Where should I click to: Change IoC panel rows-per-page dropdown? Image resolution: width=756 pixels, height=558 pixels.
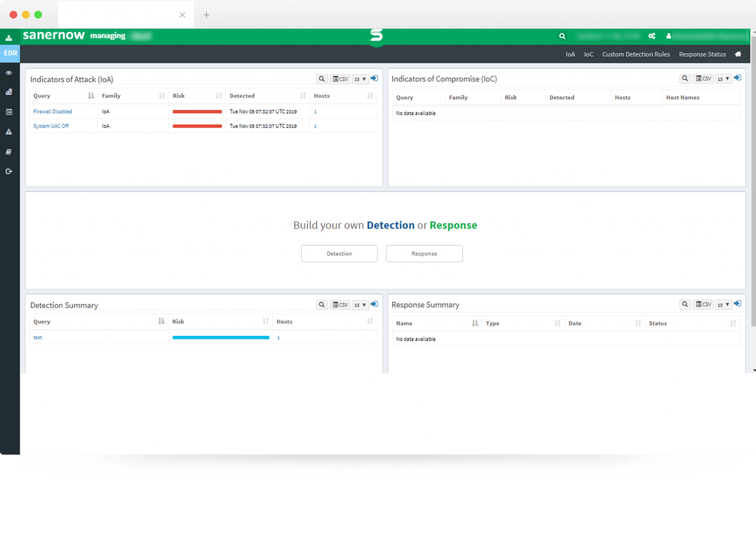723,79
